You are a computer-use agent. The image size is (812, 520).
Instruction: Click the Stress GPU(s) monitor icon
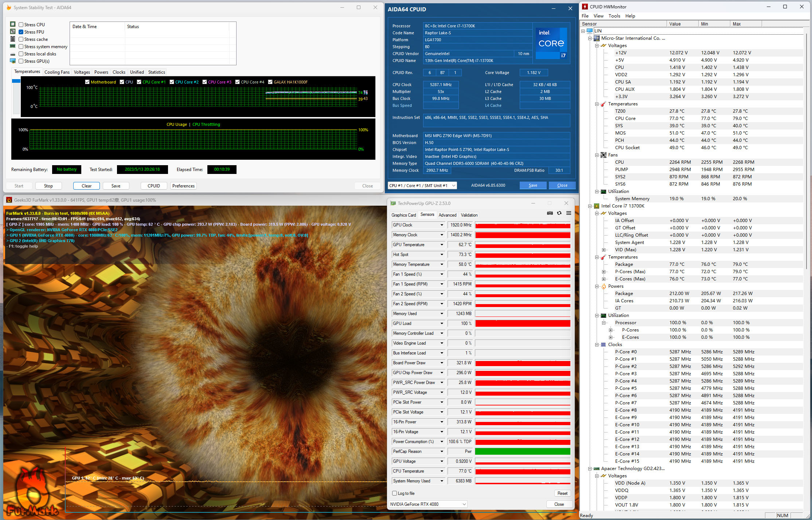[x=13, y=61]
